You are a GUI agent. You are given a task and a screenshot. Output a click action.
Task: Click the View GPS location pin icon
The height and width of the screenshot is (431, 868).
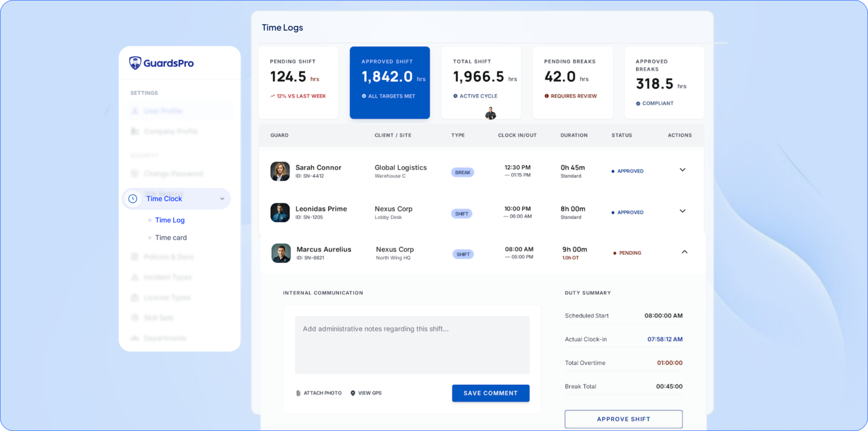click(353, 393)
